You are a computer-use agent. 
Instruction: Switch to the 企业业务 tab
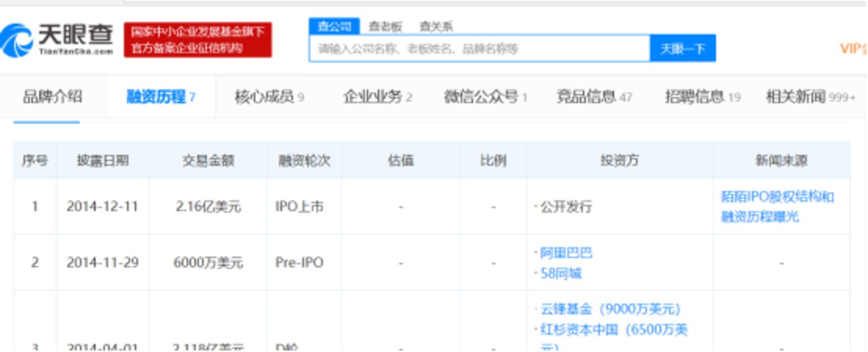coord(378,97)
